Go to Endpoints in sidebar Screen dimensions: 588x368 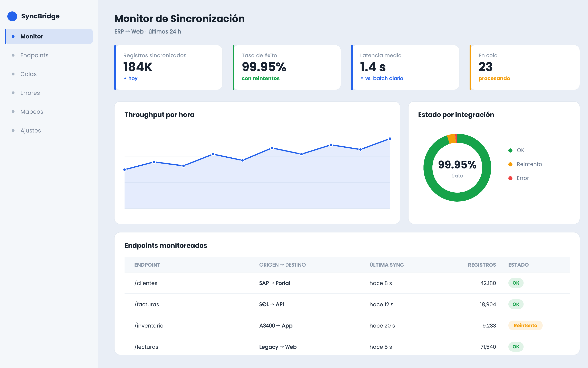[x=49, y=55]
